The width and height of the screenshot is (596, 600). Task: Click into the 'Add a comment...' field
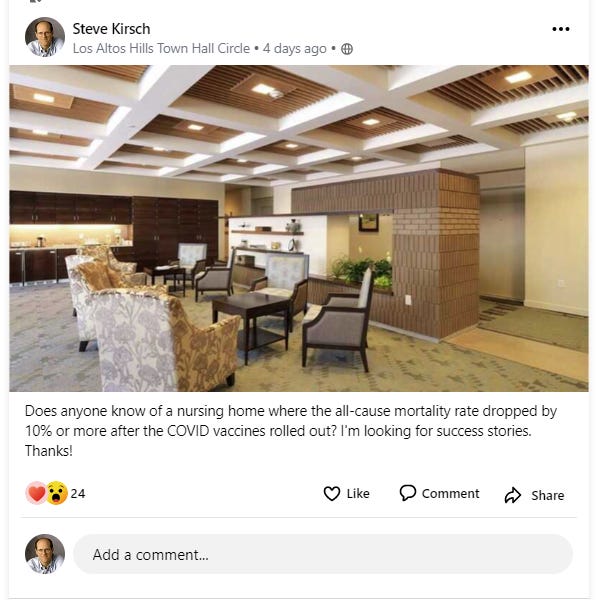(322, 554)
